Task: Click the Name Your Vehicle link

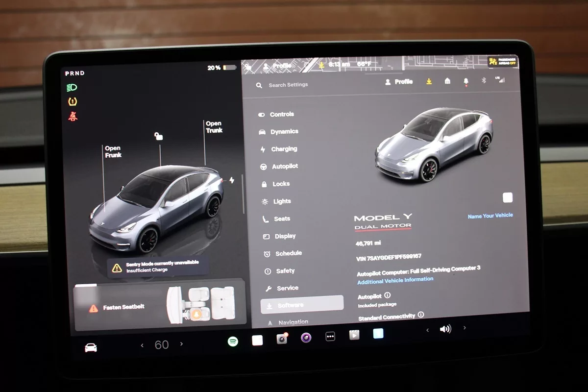Action: [x=490, y=215]
